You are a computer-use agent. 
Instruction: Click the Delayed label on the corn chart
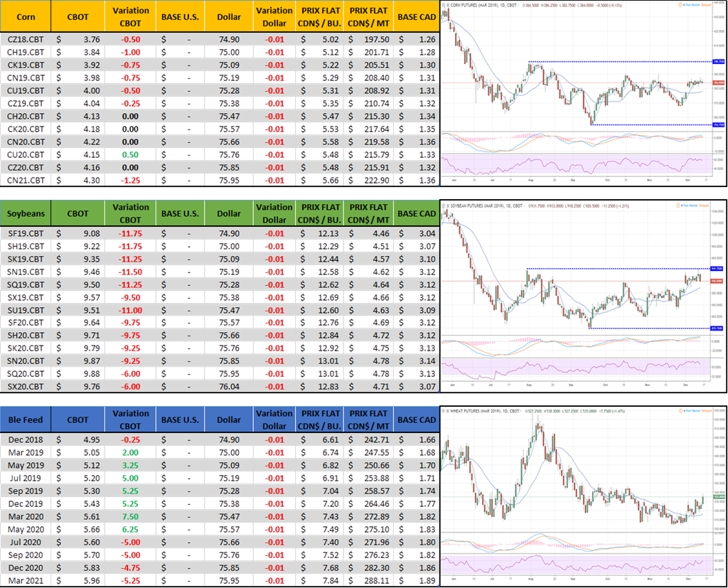(x=706, y=4)
